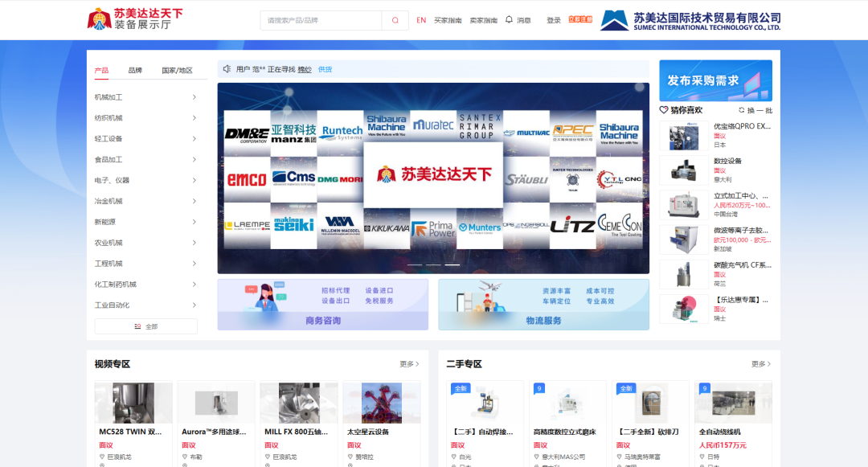Show all categories with 全部 button
The image size is (868, 467).
(x=146, y=326)
